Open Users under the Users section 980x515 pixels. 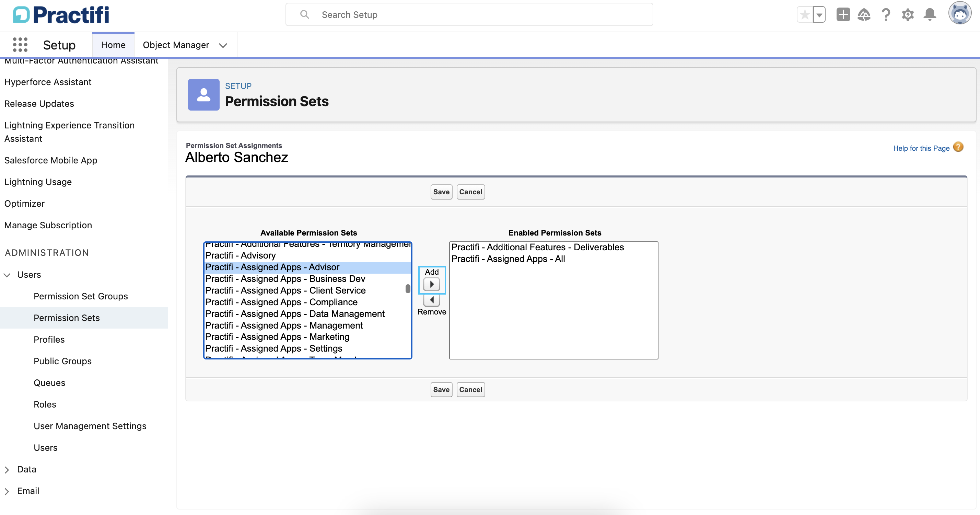pyautogui.click(x=46, y=448)
